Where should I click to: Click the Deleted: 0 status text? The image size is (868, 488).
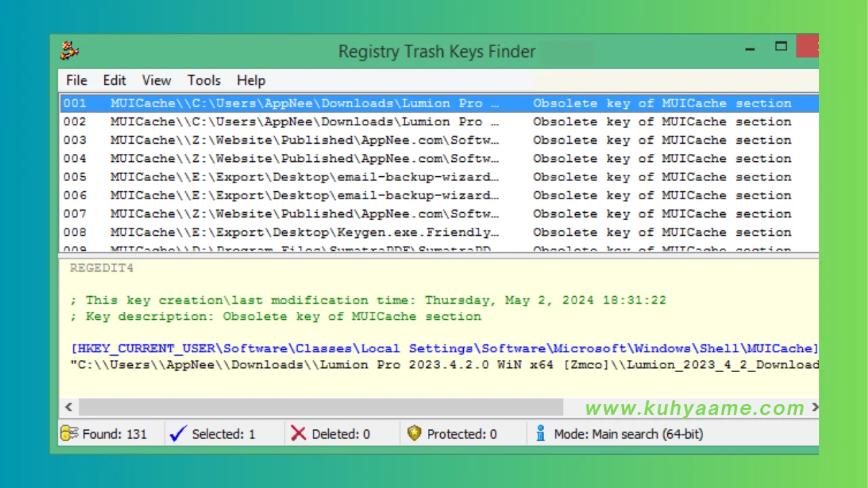(341, 434)
